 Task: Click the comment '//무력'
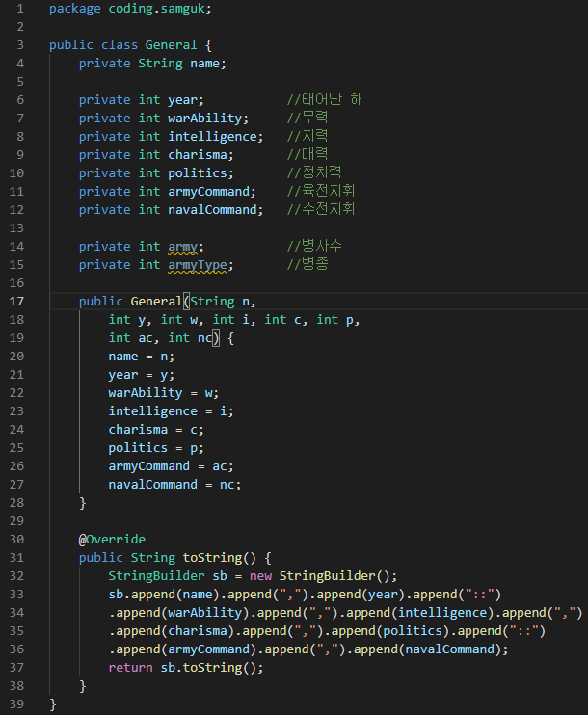point(307,118)
